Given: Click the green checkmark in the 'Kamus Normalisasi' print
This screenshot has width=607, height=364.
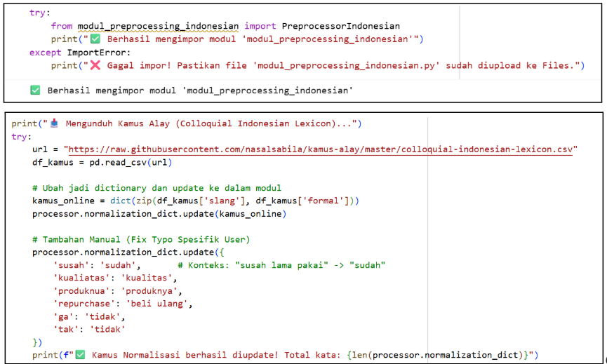Looking at the screenshot, I should tap(80, 354).
